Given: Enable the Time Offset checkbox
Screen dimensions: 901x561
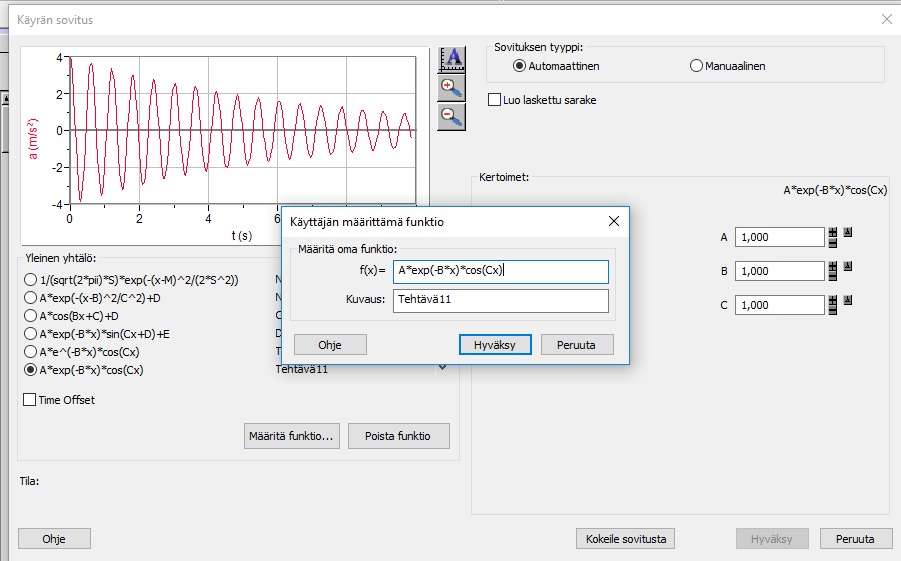Looking at the screenshot, I should 29,400.
